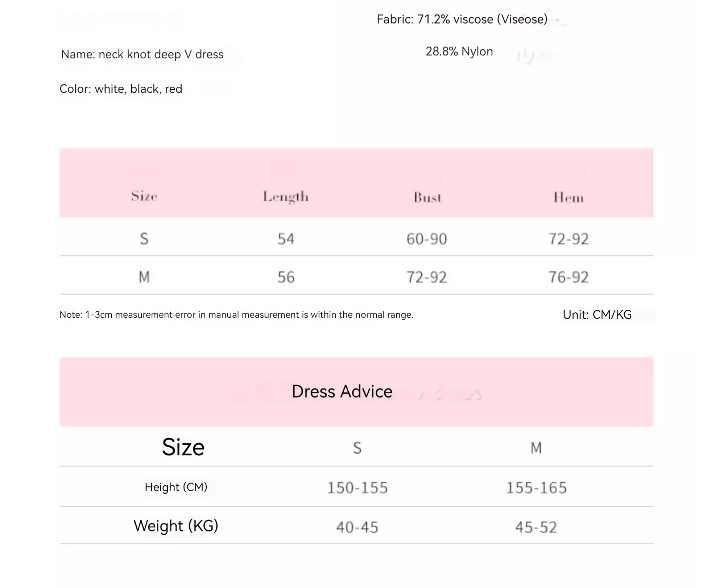Click the S bust value 60-90
The image size is (711, 588).
(427, 239)
